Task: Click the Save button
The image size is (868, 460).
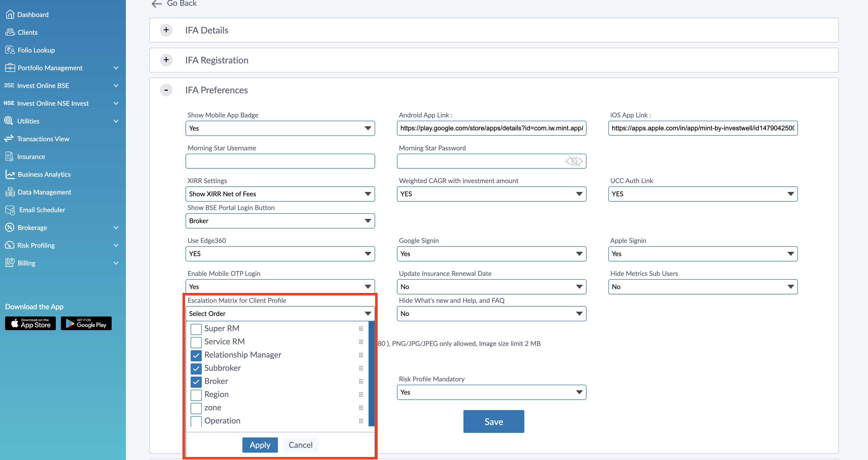Action: (x=494, y=422)
